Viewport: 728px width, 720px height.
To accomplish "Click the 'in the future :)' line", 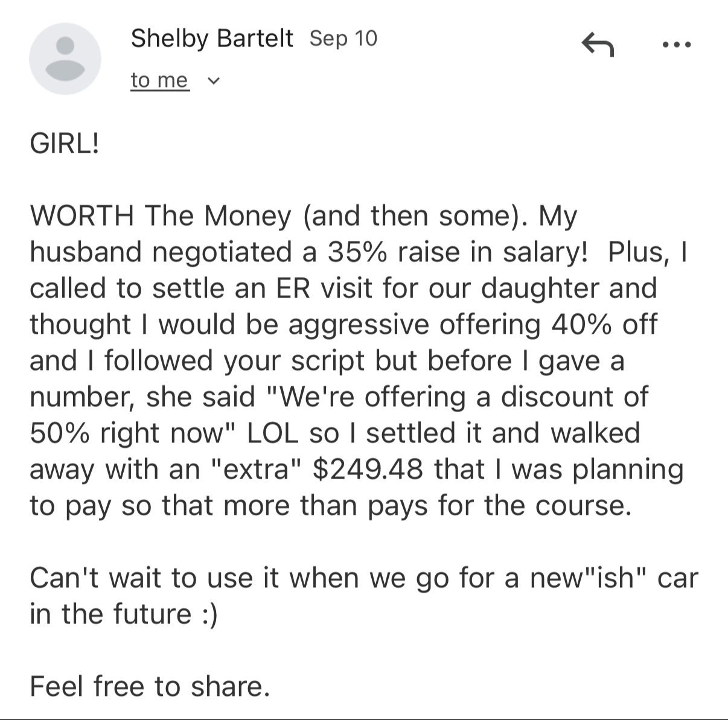I will 123,614.
